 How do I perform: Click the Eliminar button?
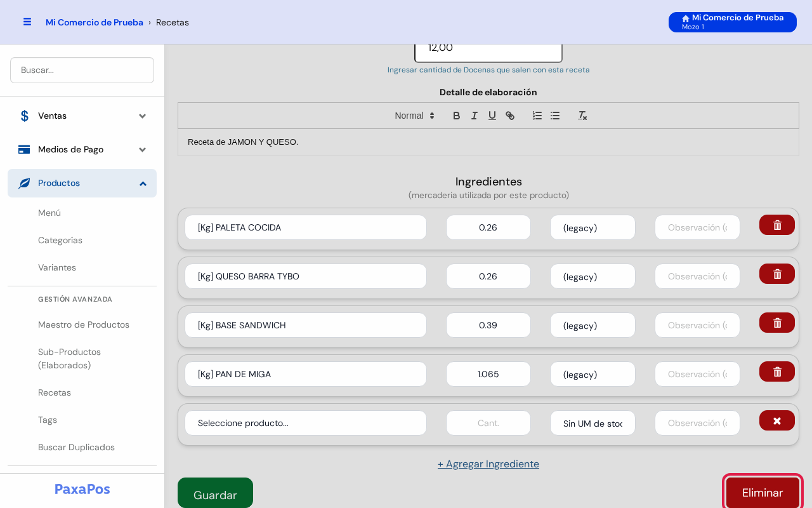[763, 492]
